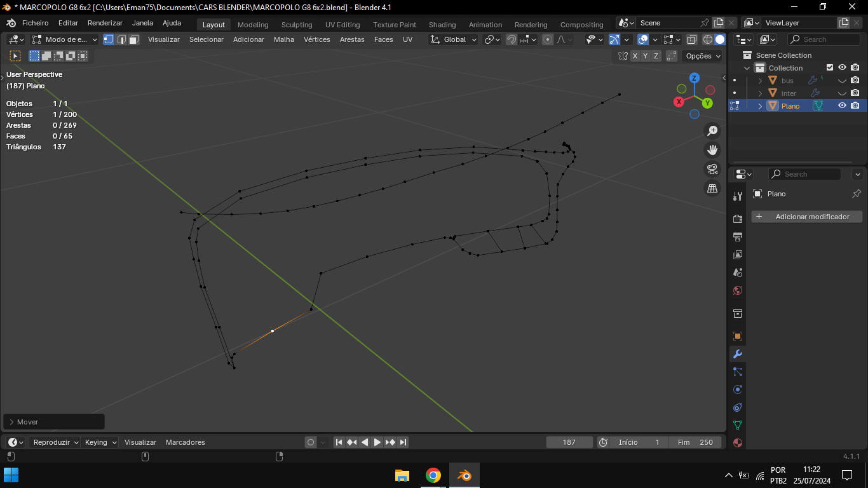This screenshot has height=488, width=868.
Task: Toggle X-ray view
Action: (x=692, y=39)
